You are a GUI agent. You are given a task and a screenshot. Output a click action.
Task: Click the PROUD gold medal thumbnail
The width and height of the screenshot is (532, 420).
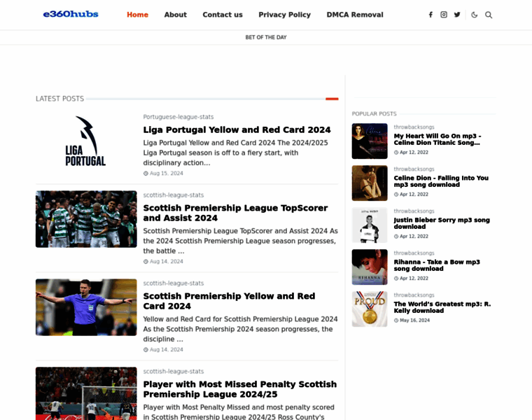coord(370,309)
